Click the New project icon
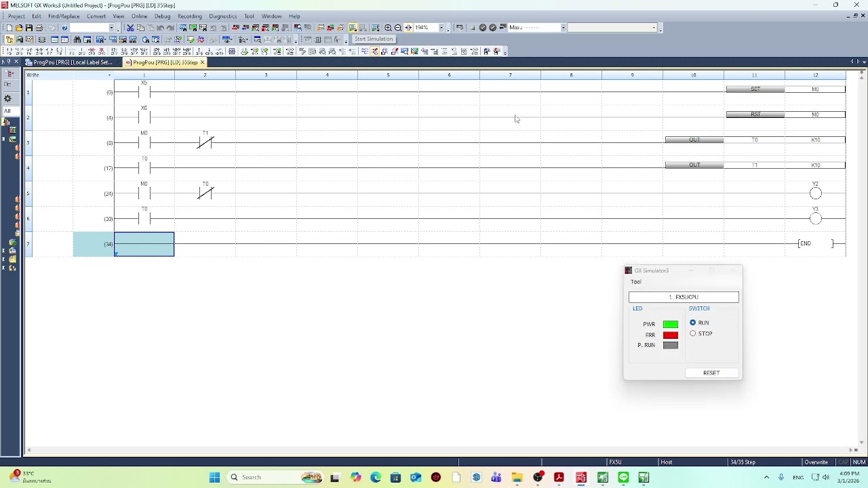The height and width of the screenshot is (488, 868). tap(9, 28)
